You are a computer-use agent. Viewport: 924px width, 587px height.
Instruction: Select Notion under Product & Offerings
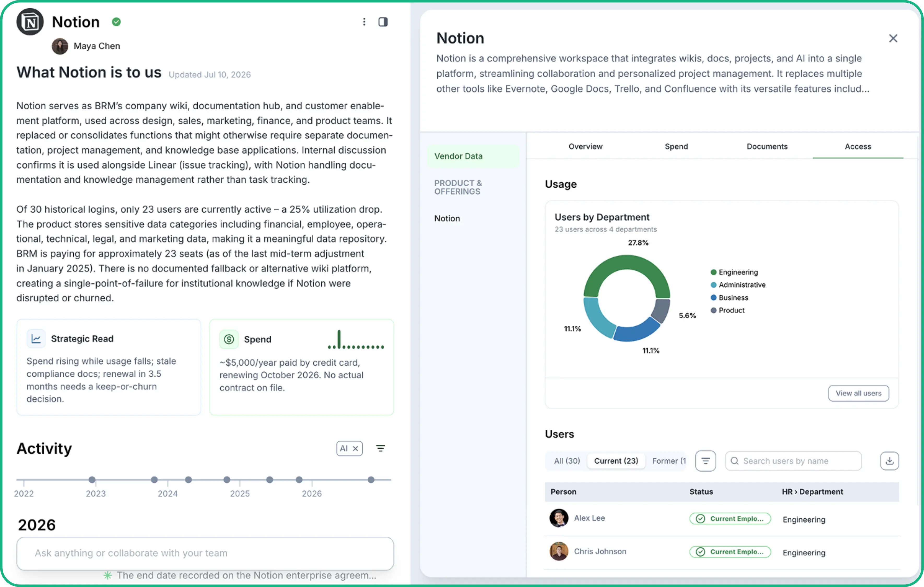pyautogui.click(x=447, y=218)
